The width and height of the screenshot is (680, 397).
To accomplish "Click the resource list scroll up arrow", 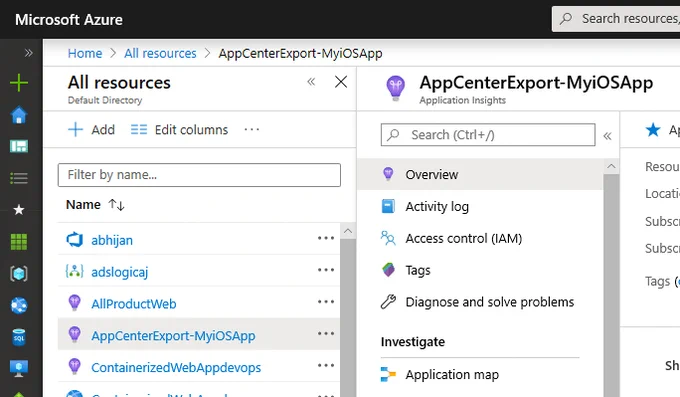I will (348, 231).
